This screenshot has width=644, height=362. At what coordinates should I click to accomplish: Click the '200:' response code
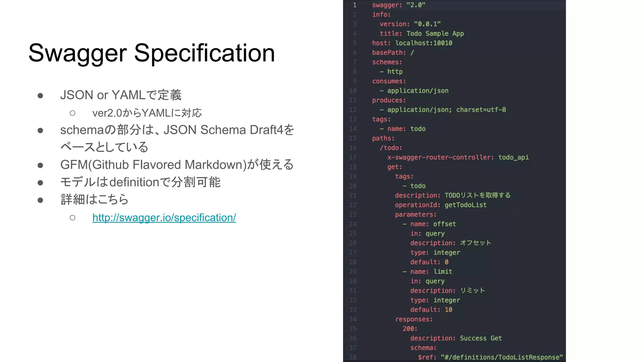[410, 329]
